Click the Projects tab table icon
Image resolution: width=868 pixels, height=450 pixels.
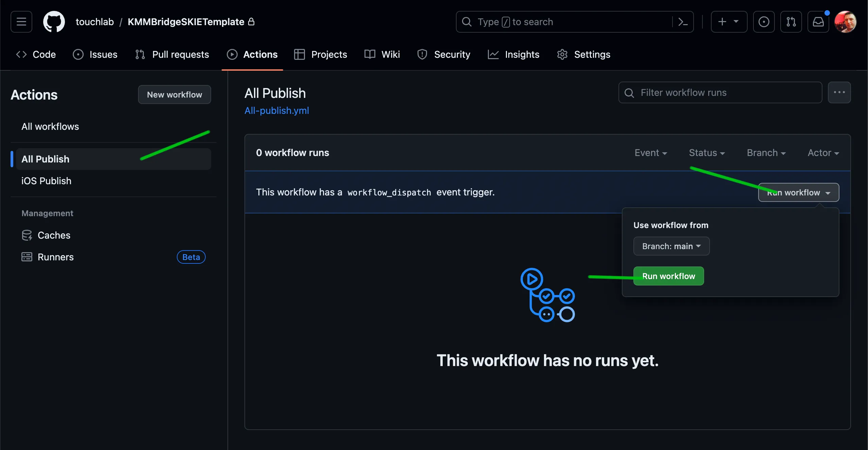[300, 54]
